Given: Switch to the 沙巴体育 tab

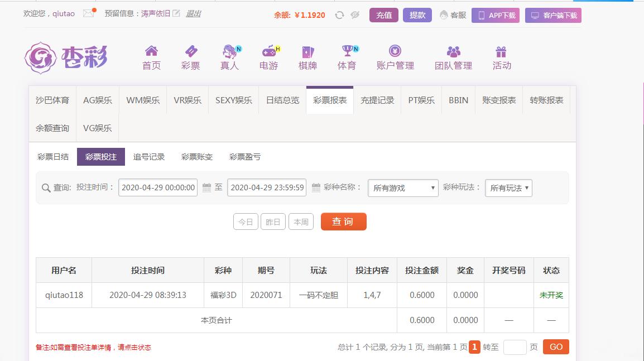Looking at the screenshot, I should click(52, 100).
